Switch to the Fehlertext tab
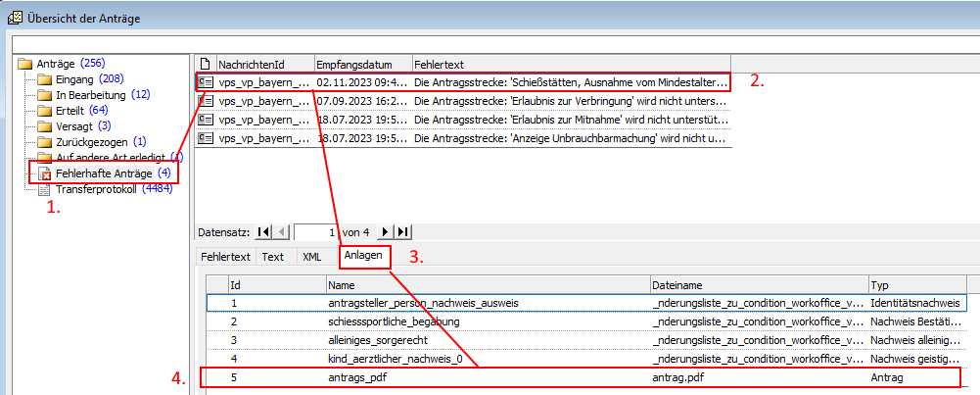The height and width of the screenshot is (395, 980). click(x=224, y=257)
